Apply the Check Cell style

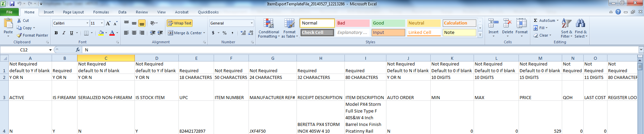(x=317, y=33)
